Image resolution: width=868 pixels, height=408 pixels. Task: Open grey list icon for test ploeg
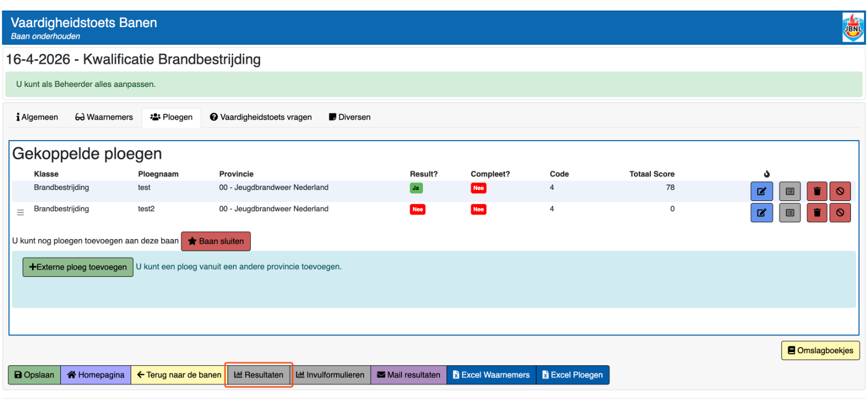[x=790, y=192]
